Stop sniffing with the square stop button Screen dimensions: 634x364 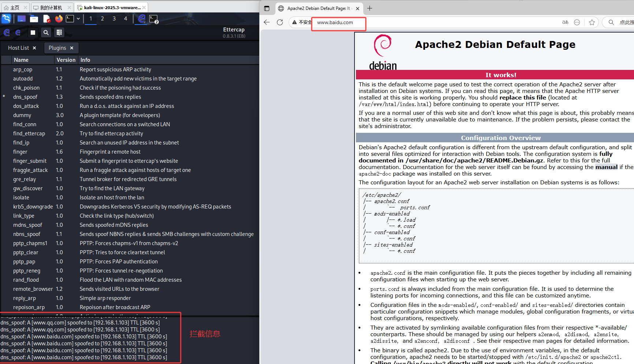(x=33, y=33)
